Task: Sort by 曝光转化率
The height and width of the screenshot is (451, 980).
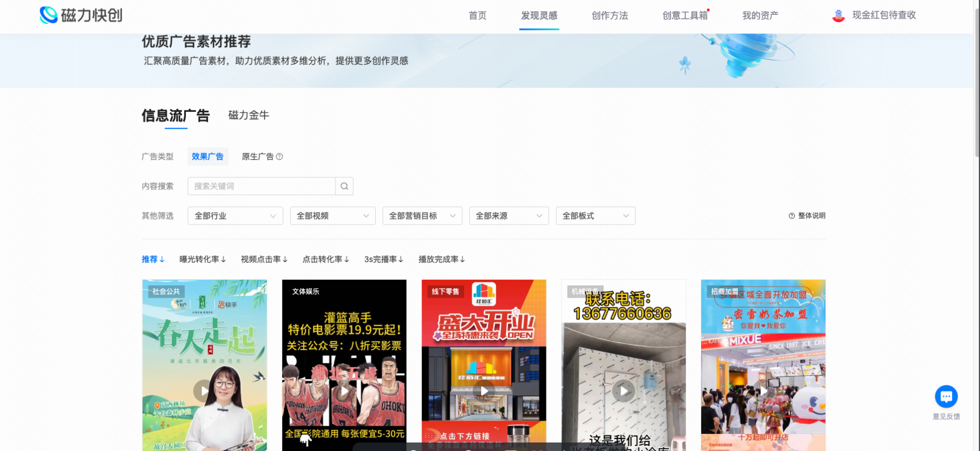Action: click(203, 259)
